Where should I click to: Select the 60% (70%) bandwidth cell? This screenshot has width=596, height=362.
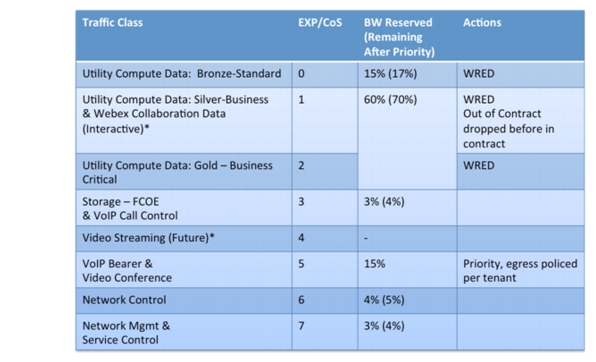[x=407, y=139]
